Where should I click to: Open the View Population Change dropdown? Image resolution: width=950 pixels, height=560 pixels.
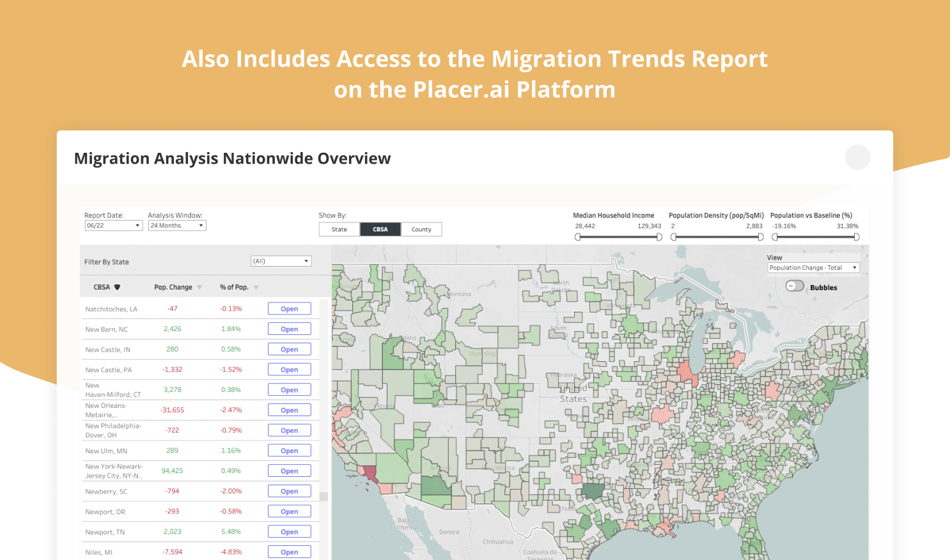(x=813, y=268)
